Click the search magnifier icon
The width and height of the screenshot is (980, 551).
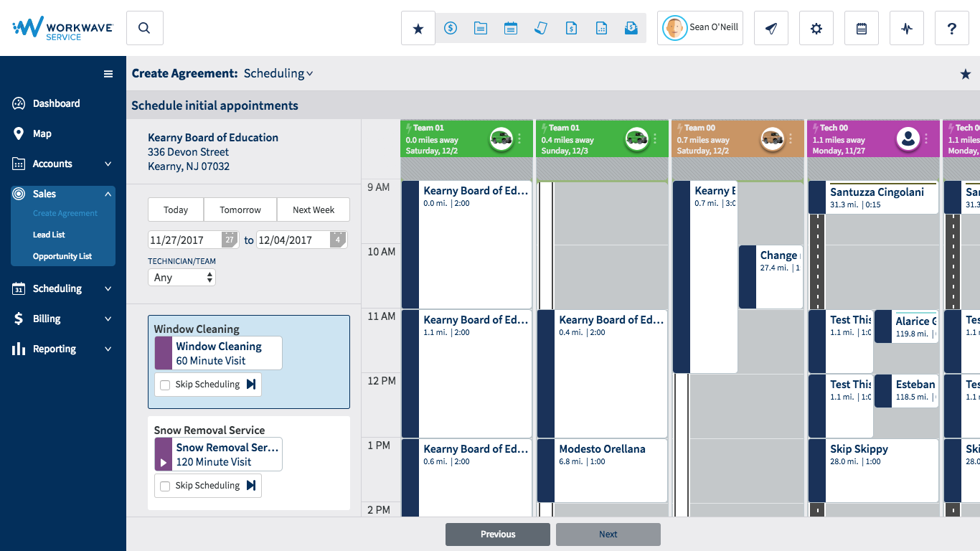tap(144, 29)
